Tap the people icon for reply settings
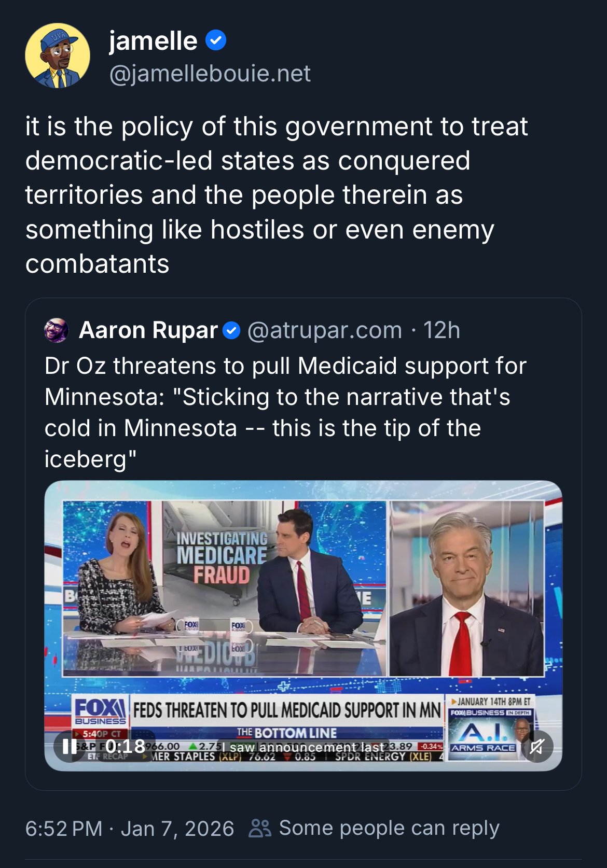This screenshot has width=607, height=868. coord(260,828)
